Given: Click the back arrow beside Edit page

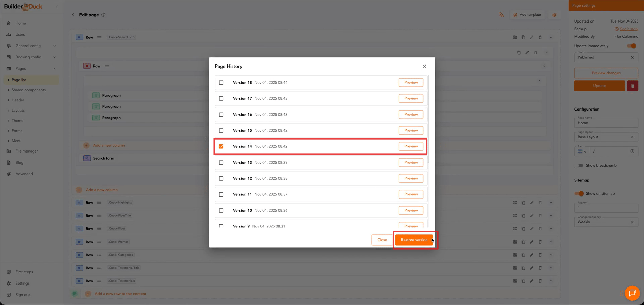Looking at the screenshot, I should [73, 15].
